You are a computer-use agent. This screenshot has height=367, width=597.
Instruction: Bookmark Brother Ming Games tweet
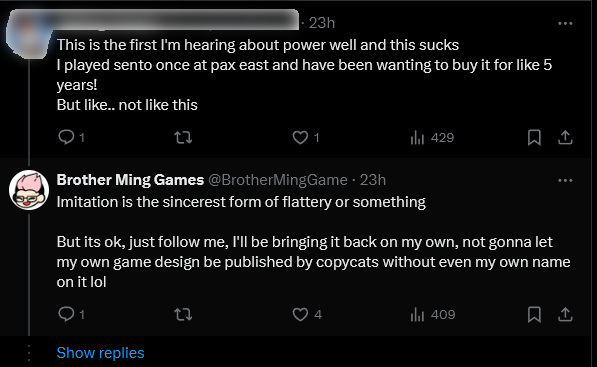pos(534,314)
